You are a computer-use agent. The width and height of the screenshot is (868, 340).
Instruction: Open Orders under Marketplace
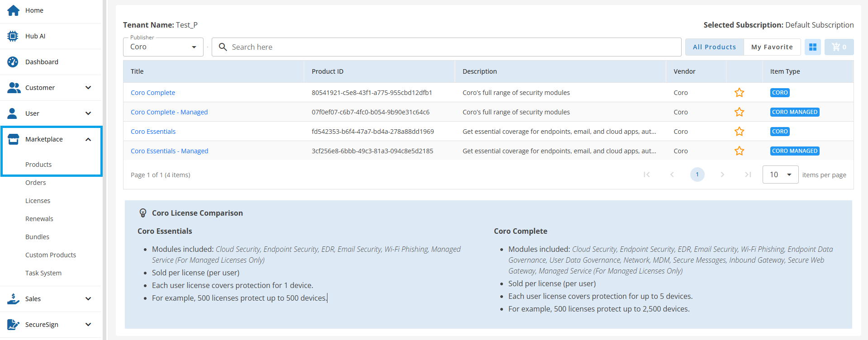[36, 183]
